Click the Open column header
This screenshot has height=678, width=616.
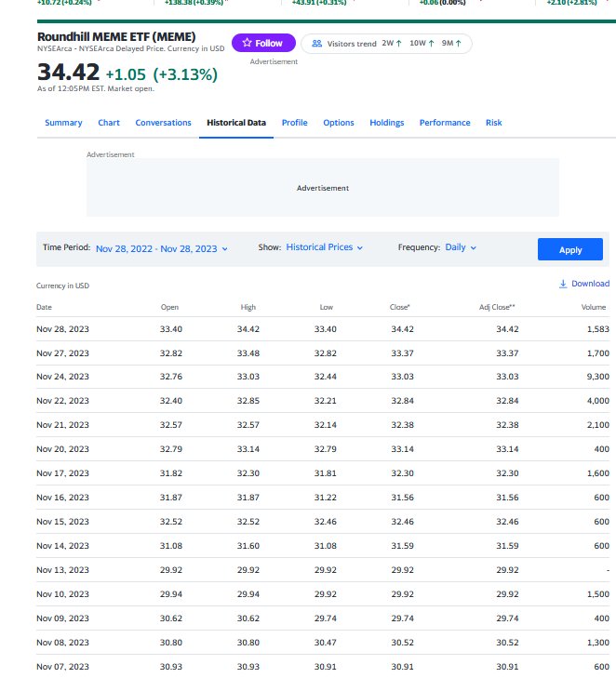pos(169,307)
